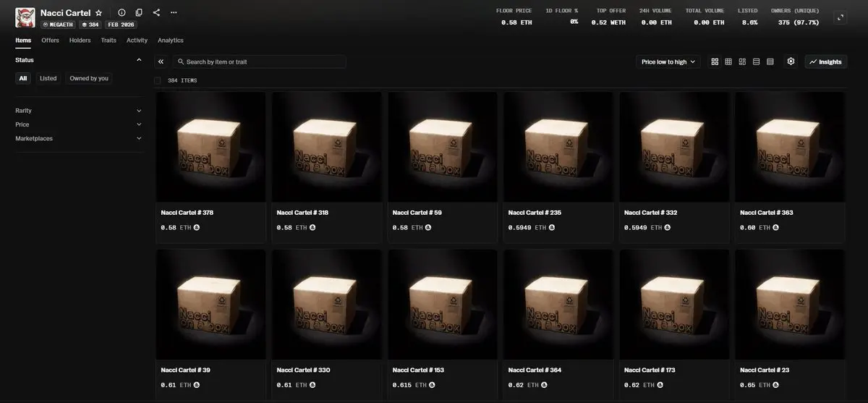868x403 pixels.
Task: Expand the Rarity filter section
Action: pos(79,111)
